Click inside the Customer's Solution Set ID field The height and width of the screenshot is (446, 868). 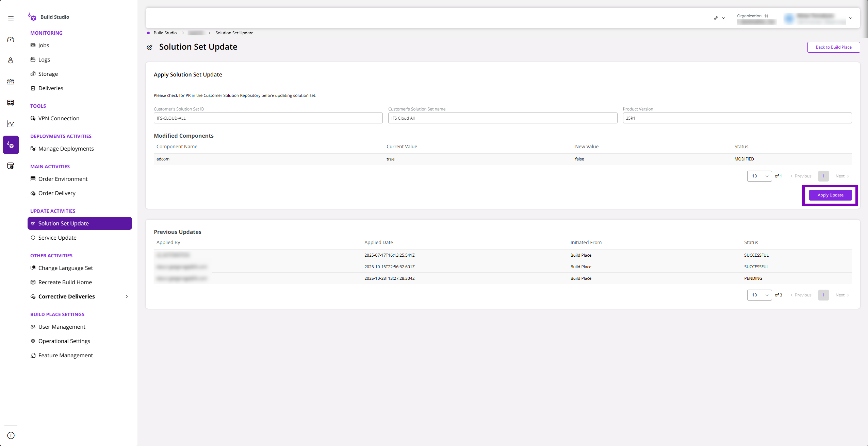pos(267,118)
